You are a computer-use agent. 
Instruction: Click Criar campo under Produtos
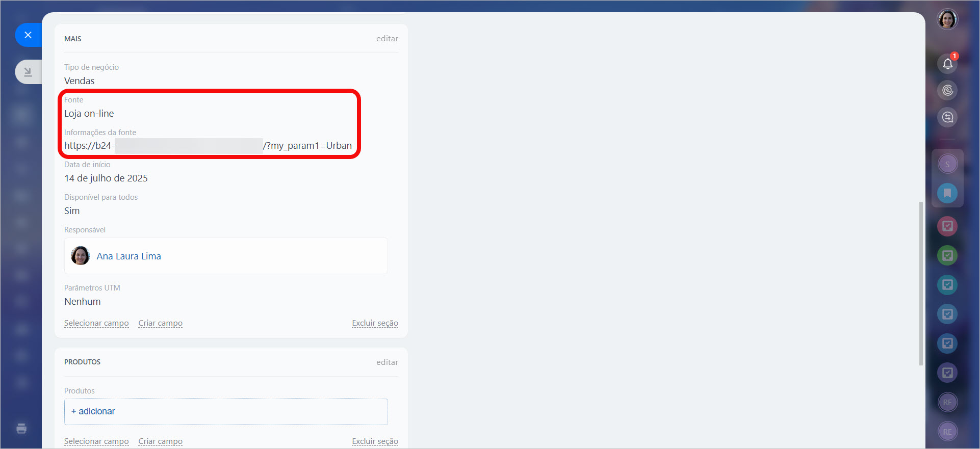[160, 441]
